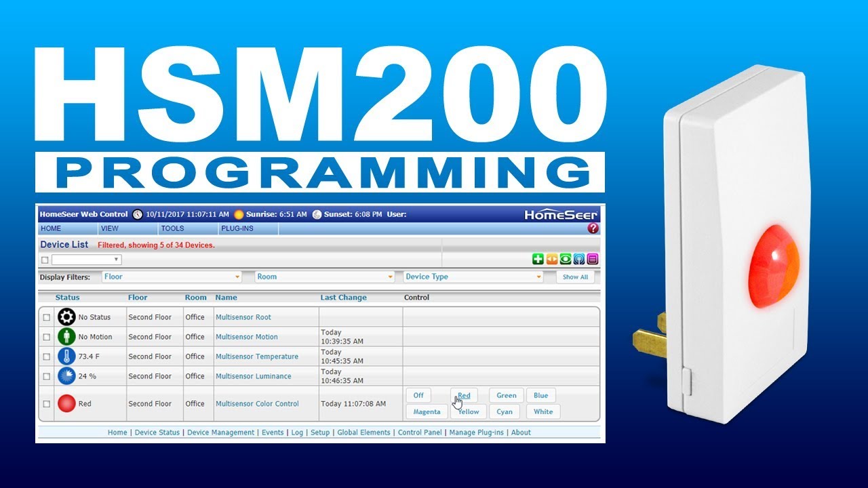Set the color control to Cyan
Viewport: 868px width, 488px height.
505,411
